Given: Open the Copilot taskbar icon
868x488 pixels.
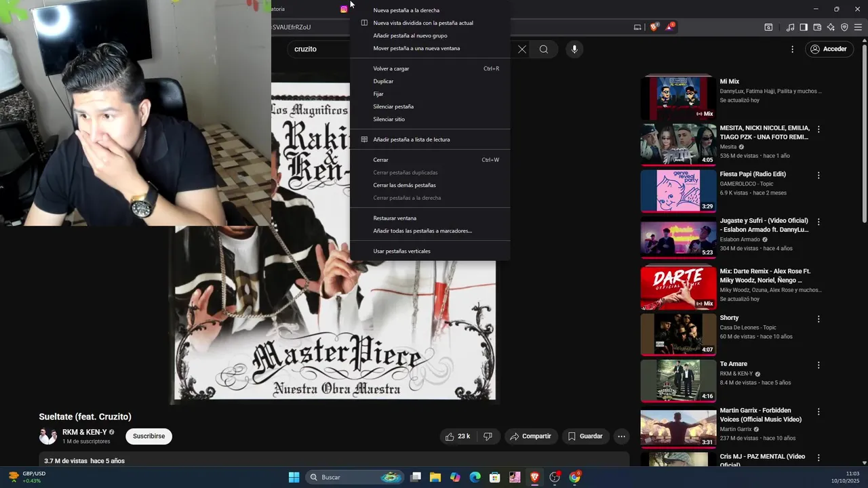Looking at the screenshot, I should [455, 477].
